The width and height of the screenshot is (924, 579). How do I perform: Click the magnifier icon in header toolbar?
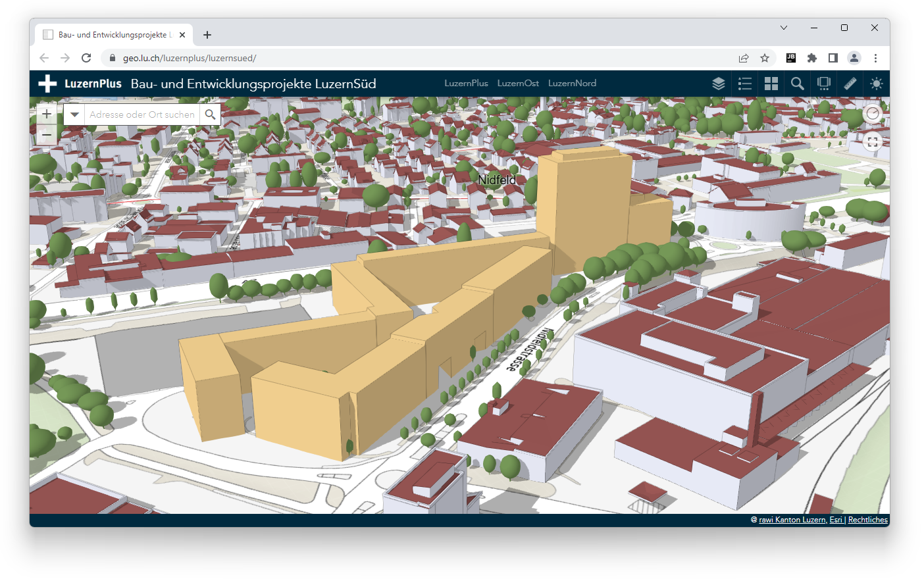[798, 84]
